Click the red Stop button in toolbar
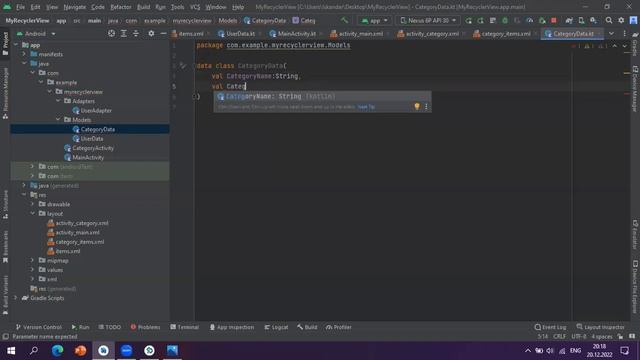This screenshot has width=640, height=360. (553, 20)
